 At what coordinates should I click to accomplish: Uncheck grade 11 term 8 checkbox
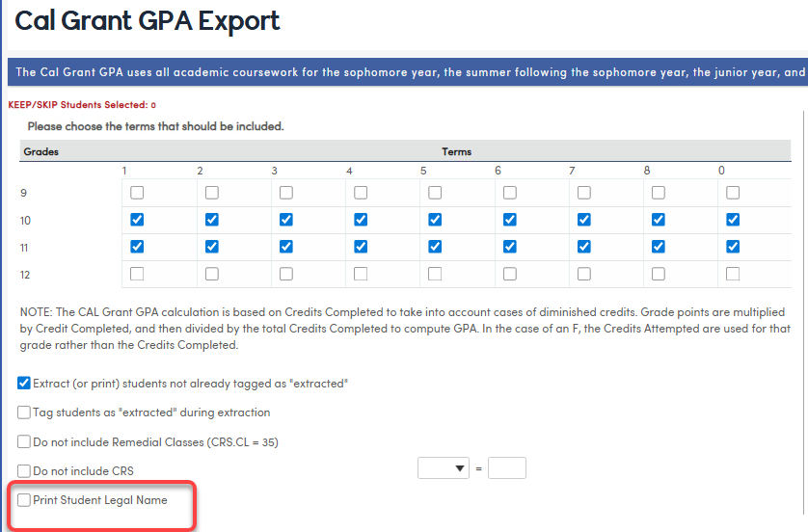pos(658,247)
